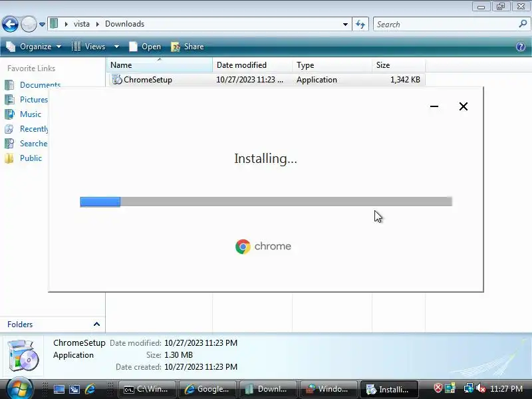
Task: Sort files by the Name column
Action: 160,65
